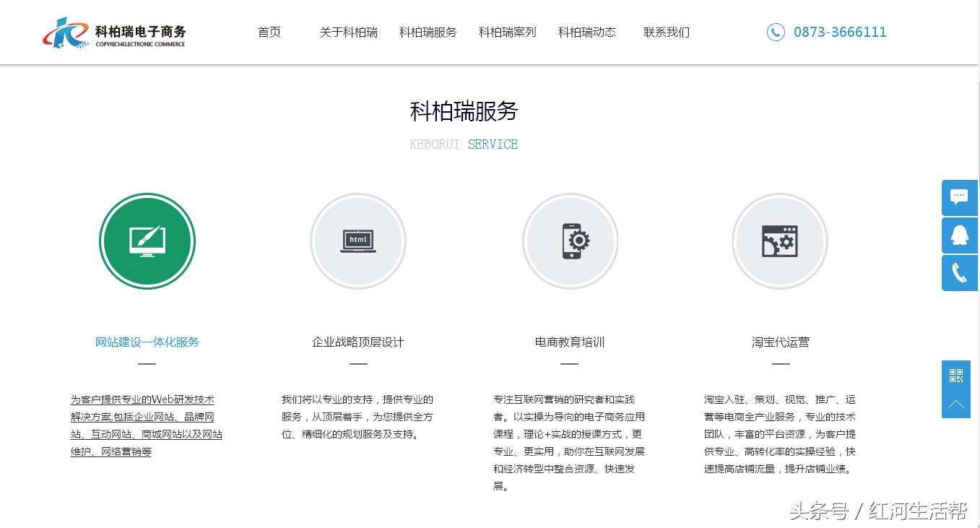The width and height of the screenshot is (980, 528).
Task: Call the 0873-3666111 phone number link
Action: 840,32
